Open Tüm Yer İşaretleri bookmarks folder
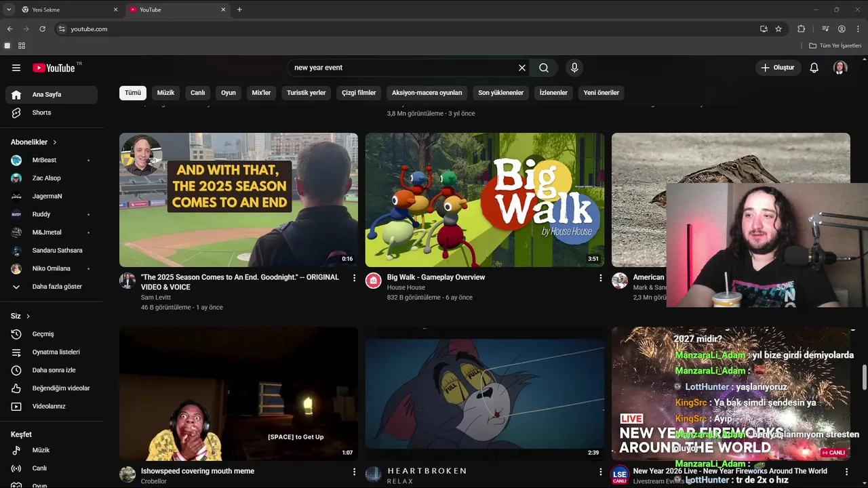Viewport: 868px width, 488px height. (x=835, y=45)
